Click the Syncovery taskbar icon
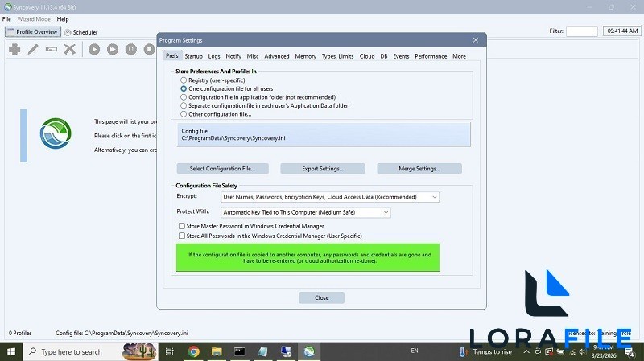This screenshot has height=361, width=644. click(x=309, y=351)
